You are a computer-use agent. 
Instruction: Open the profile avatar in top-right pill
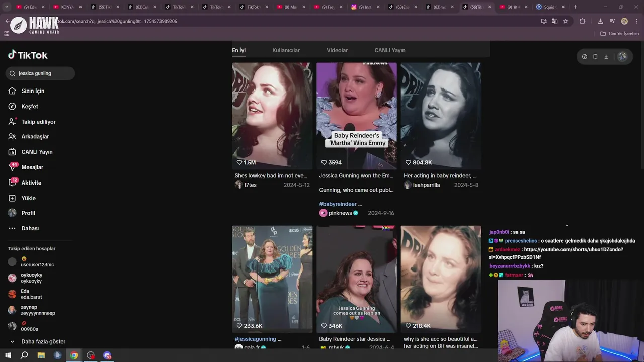[x=622, y=57]
